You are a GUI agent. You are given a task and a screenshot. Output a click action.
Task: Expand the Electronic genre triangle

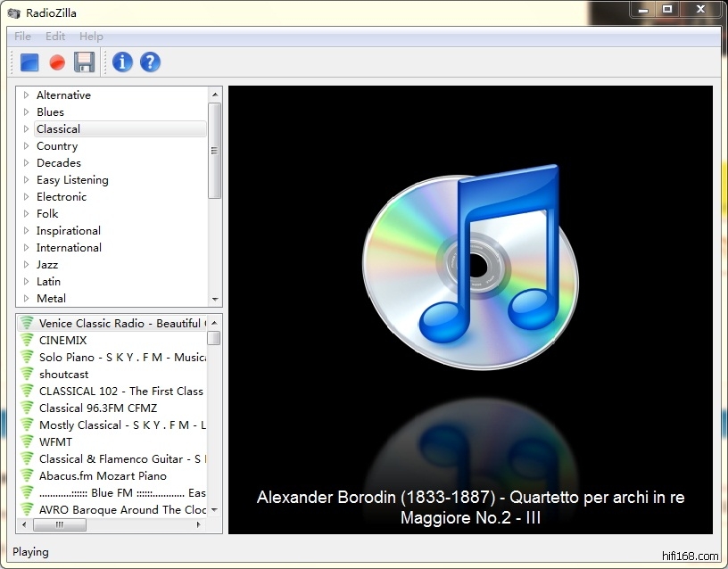coord(26,197)
